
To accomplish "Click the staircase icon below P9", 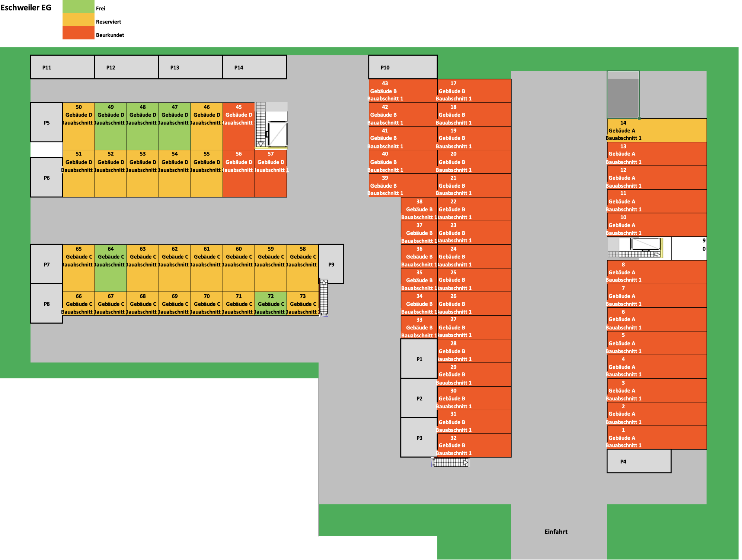I will click(324, 298).
